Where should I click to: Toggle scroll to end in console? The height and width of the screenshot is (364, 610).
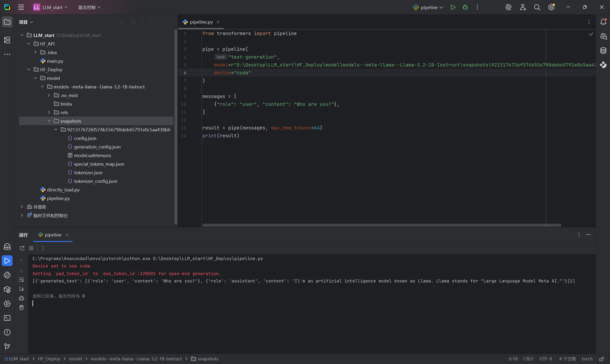point(22,289)
